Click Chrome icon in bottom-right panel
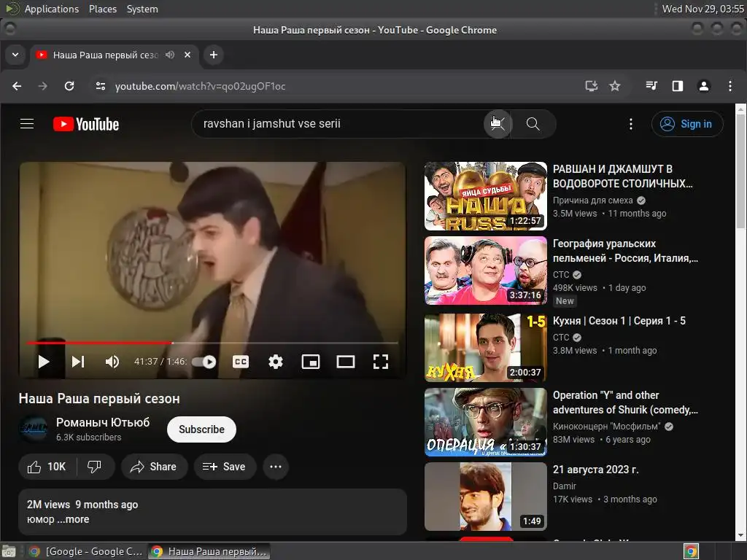Viewport: 747px width, 560px height. point(691,551)
